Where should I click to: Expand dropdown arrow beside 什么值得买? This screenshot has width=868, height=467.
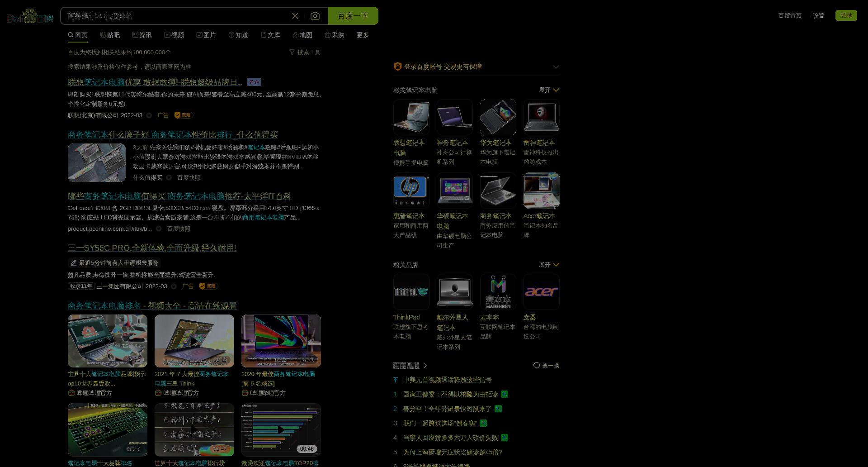tap(169, 178)
